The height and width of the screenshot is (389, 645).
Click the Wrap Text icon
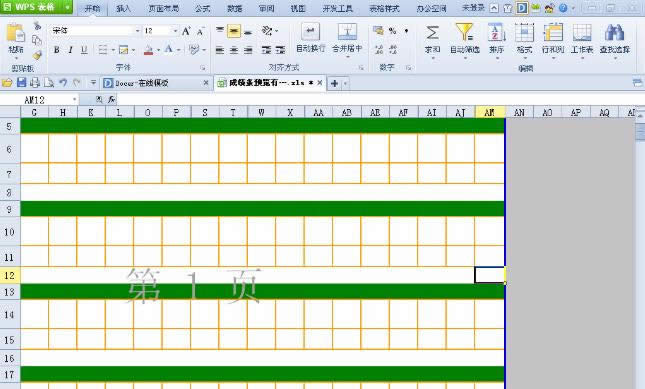(311, 32)
